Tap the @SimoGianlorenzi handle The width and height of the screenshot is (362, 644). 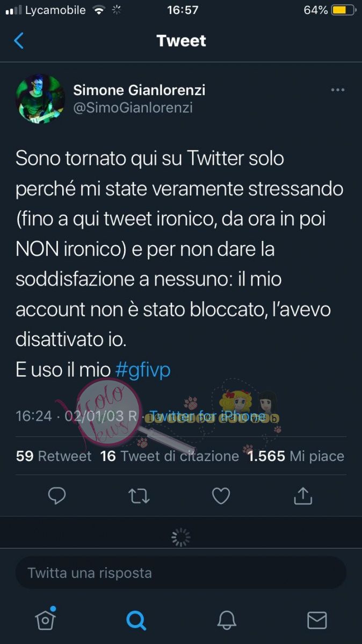click(x=133, y=108)
